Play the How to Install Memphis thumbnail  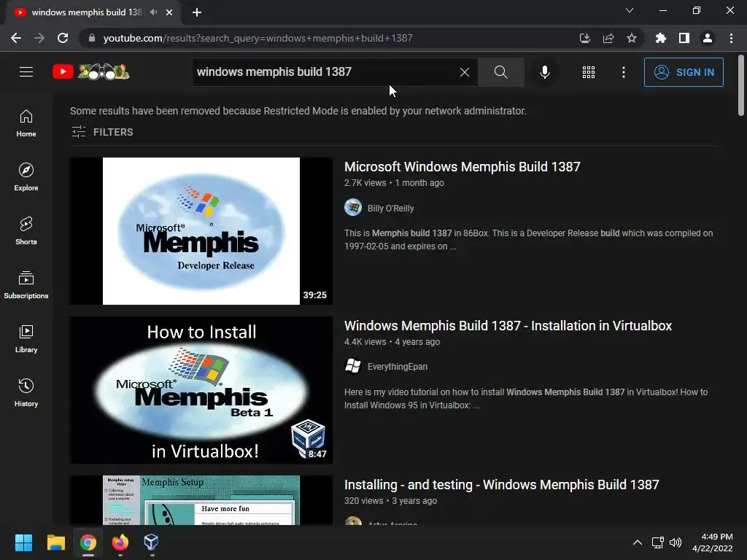pyautogui.click(x=201, y=390)
